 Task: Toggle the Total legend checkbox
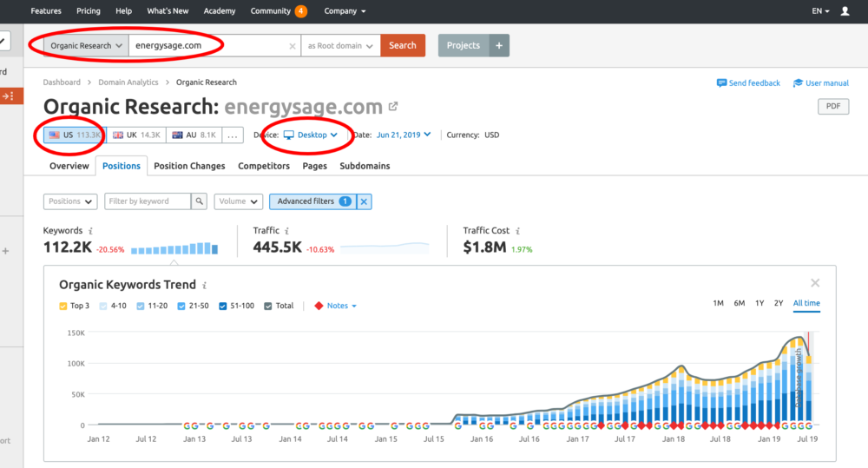click(x=268, y=307)
